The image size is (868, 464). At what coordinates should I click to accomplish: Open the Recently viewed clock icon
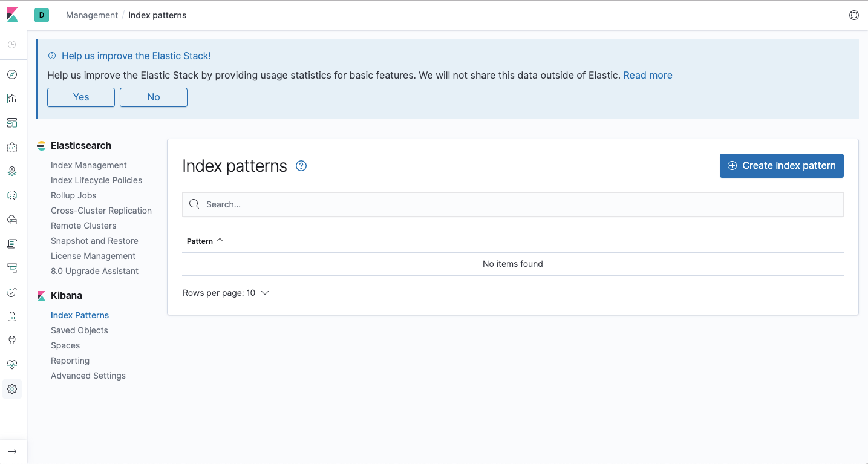12,45
